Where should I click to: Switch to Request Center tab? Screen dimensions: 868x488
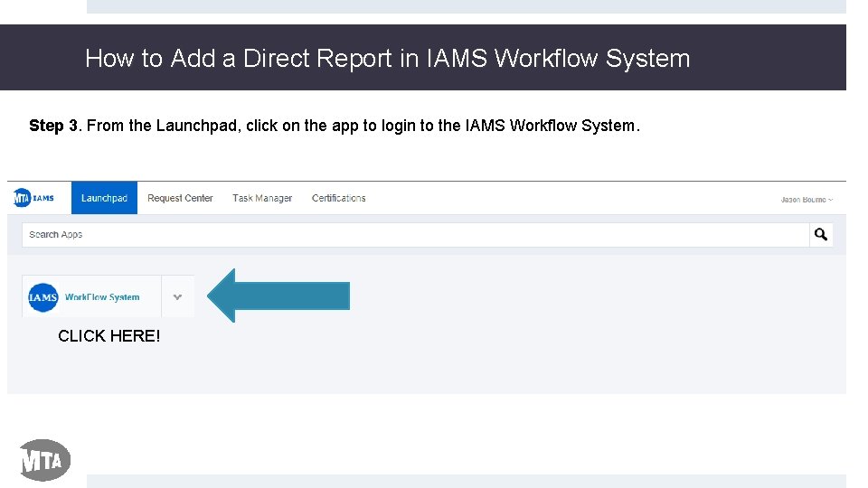click(180, 198)
